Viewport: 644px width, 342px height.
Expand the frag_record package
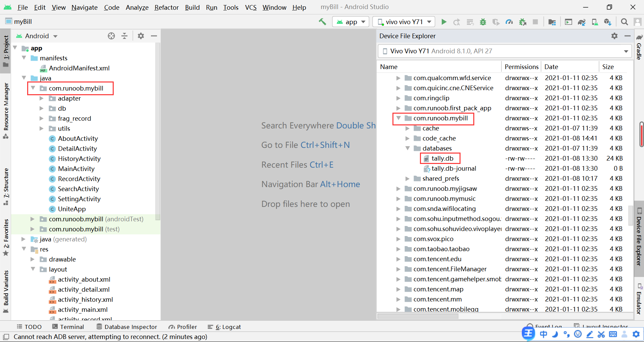pyautogui.click(x=42, y=118)
